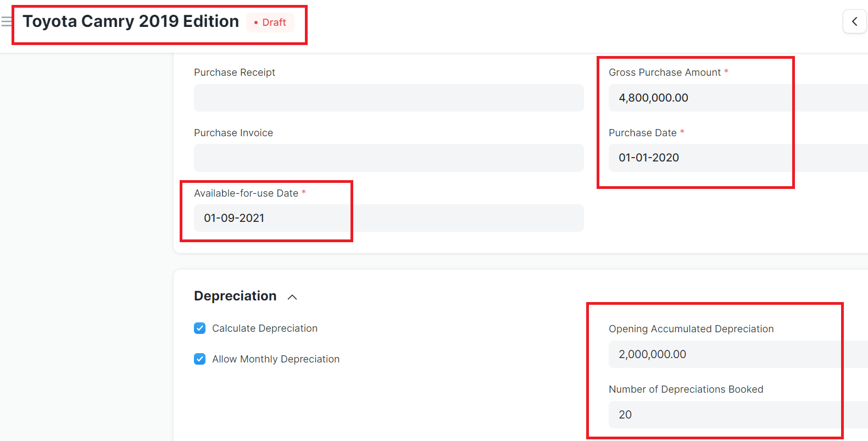Click the Purchase Receipt field label

point(235,72)
